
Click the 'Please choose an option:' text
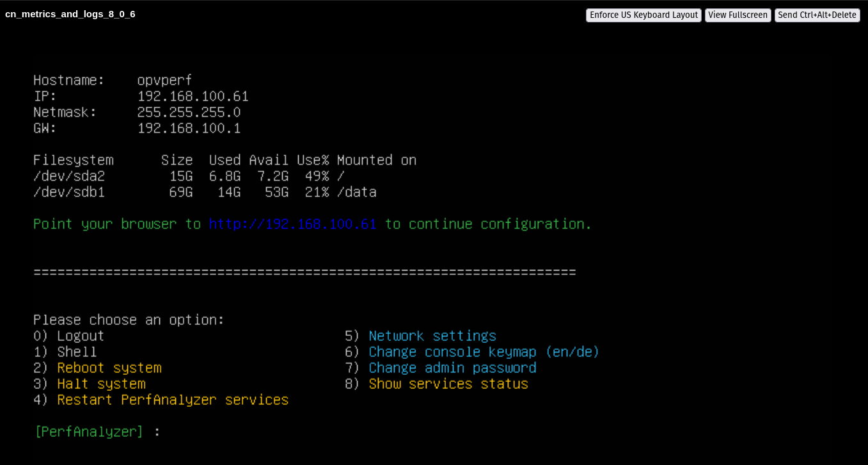point(129,320)
